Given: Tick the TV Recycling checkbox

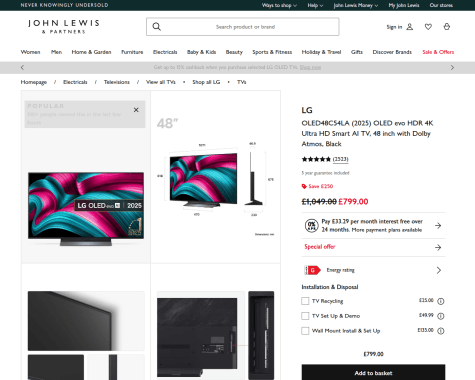Looking at the screenshot, I should tap(305, 301).
